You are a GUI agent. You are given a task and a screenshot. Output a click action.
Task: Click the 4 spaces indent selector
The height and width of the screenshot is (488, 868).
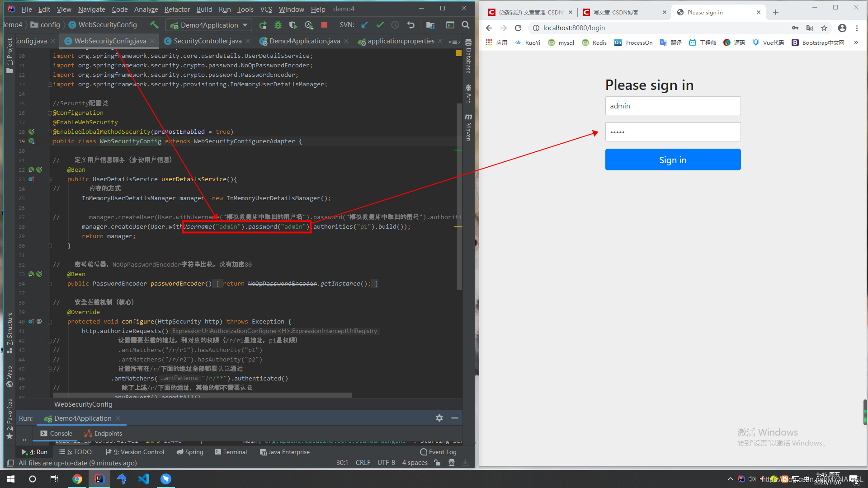coord(415,463)
